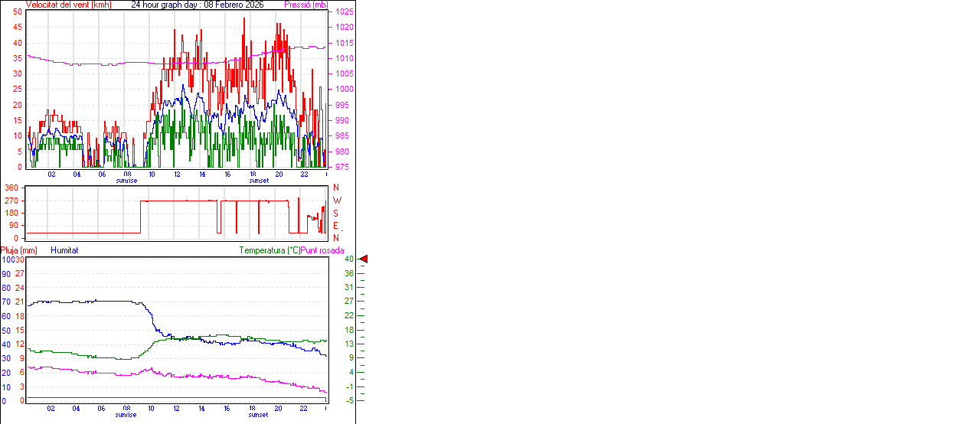Click the -5 value on temperature scale
This screenshot has width=980, height=424.
[x=348, y=400]
